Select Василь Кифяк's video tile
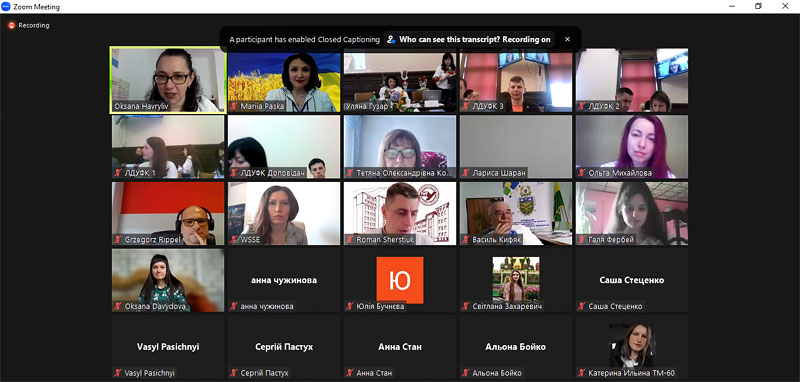Viewport: 800px width, 382px height. (x=516, y=214)
